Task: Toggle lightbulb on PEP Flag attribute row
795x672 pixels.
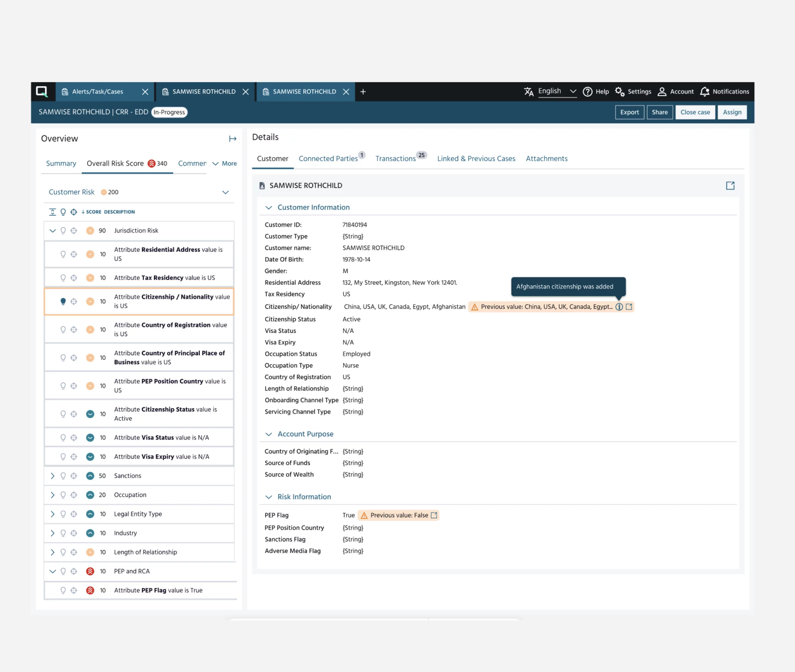Action: pos(63,590)
